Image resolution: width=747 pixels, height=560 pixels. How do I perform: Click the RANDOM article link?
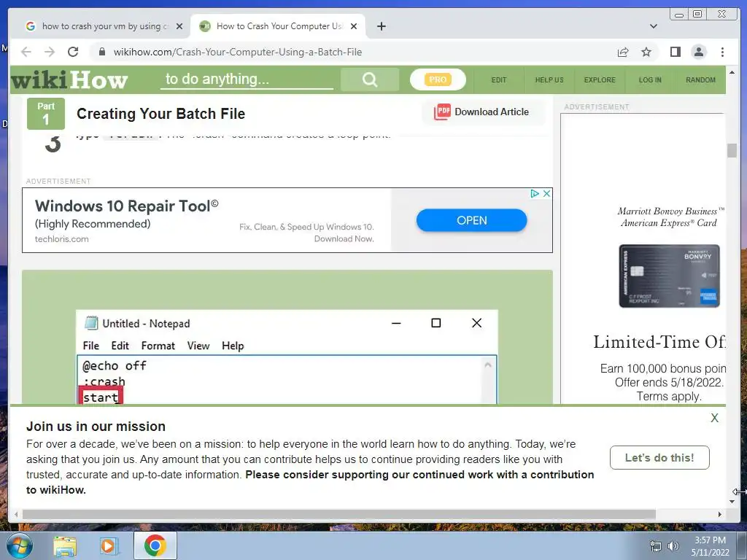[700, 80]
